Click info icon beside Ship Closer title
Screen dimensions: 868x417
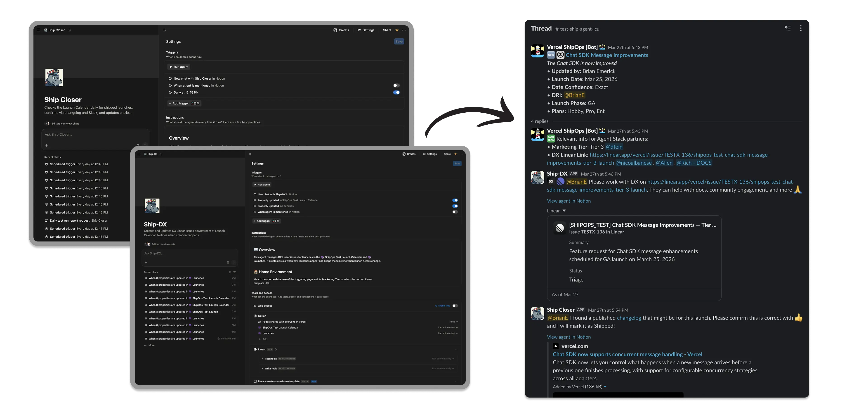[69, 30]
